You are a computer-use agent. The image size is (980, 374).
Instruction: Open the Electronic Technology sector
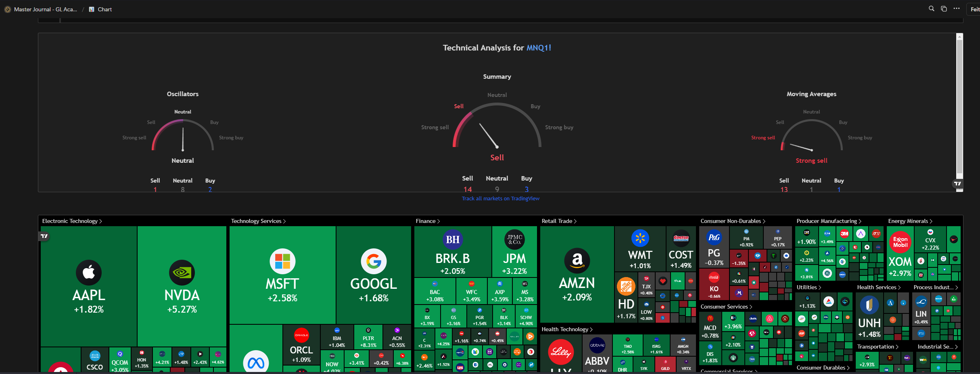click(72, 221)
